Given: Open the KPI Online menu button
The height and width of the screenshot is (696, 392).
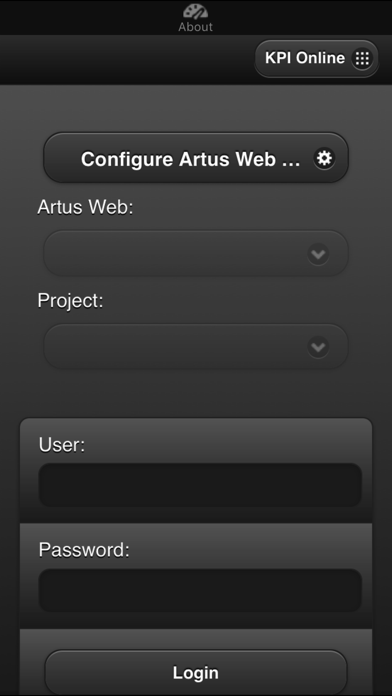Looking at the screenshot, I should pos(317,59).
